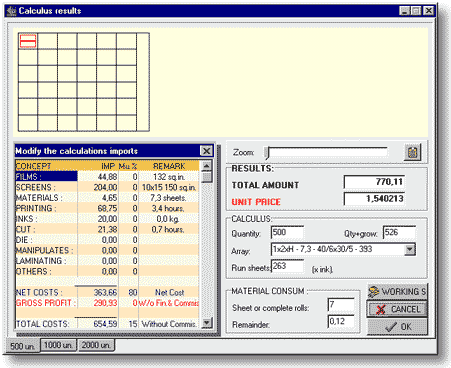Click the TOTAL AMOUNT value field

[374, 182]
